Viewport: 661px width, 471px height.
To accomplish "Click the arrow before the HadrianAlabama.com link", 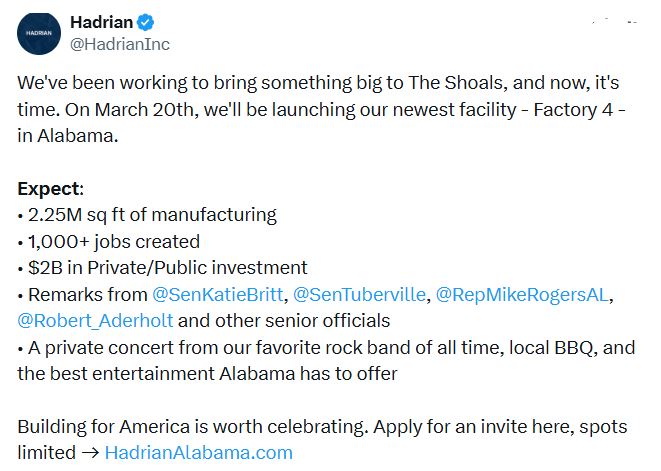I will 88,452.
